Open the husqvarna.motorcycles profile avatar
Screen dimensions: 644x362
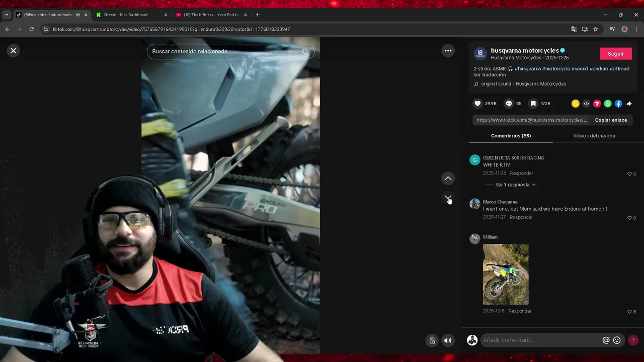[x=480, y=53]
